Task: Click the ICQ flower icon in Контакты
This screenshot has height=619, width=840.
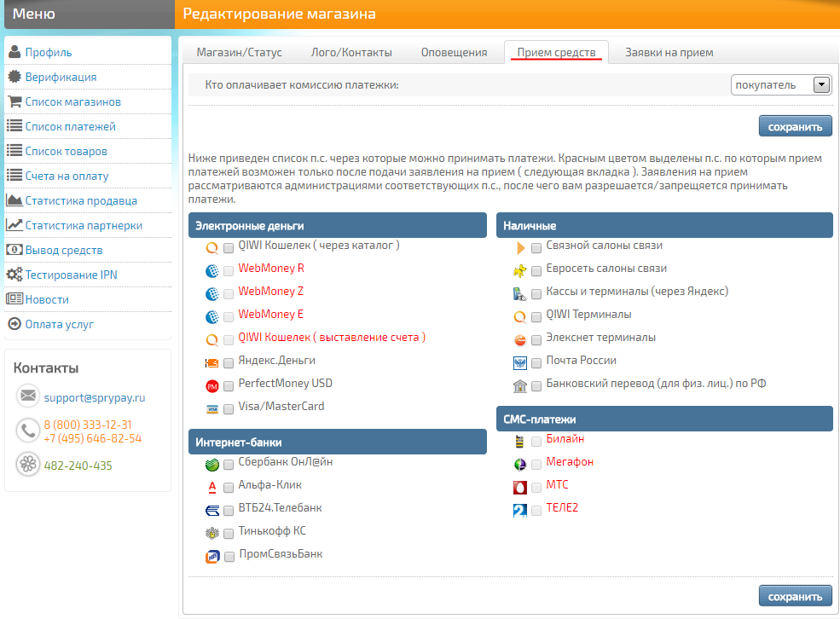Action: coord(28,464)
